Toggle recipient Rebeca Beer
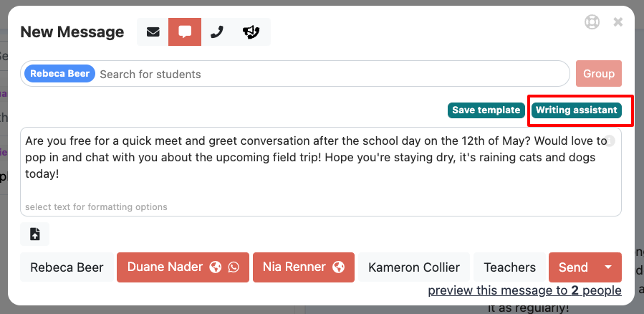Viewport: 644px width, 314px height. pos(67,267)
